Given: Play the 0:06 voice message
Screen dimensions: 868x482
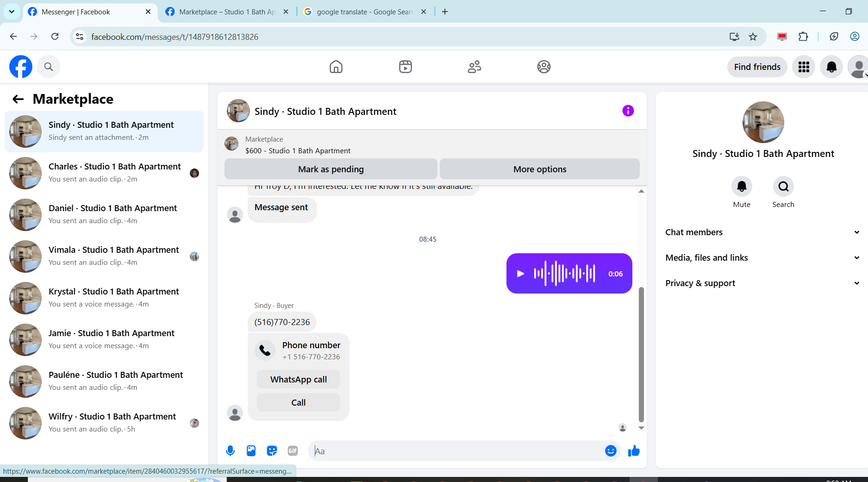Looking at the screenshot, I should point(520,274).
